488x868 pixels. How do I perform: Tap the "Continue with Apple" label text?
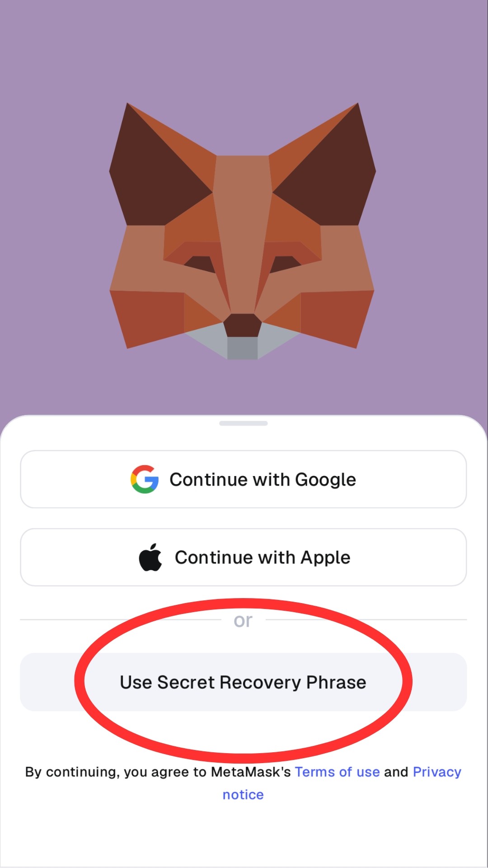pyautogui.click(x=263, y=557)
